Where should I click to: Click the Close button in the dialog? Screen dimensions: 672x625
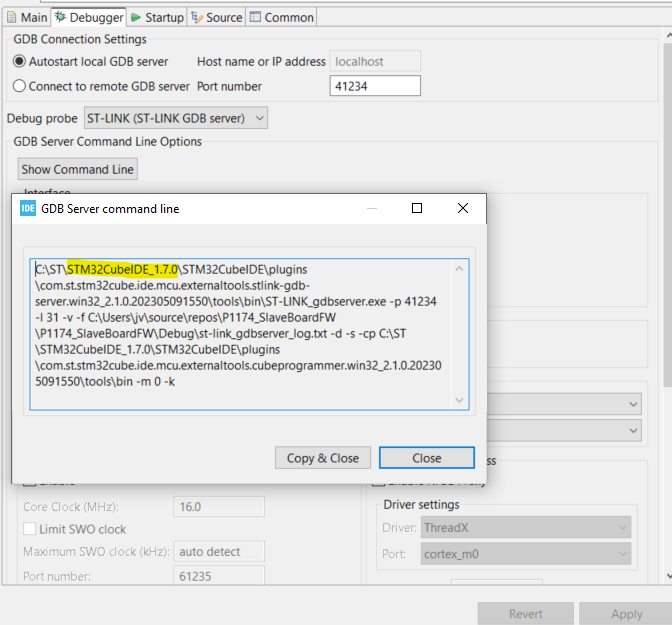point(427,458)
